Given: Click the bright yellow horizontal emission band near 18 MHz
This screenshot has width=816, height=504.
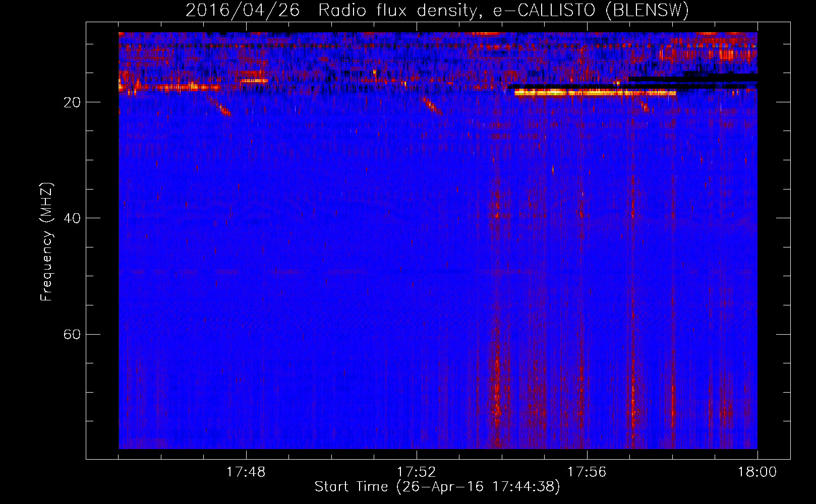Looking at the screenshot, I should [x=595, y=93].
